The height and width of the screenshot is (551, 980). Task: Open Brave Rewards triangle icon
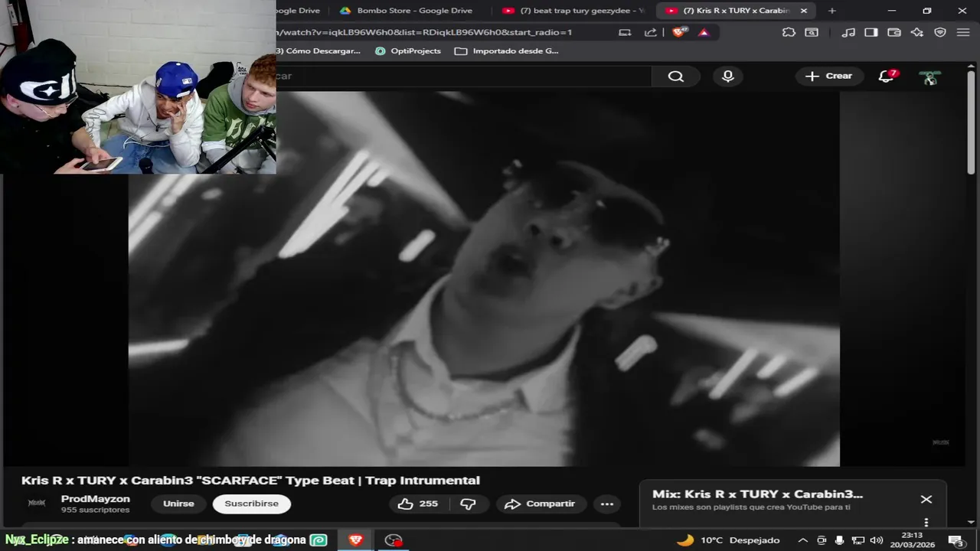pos(704,32)
